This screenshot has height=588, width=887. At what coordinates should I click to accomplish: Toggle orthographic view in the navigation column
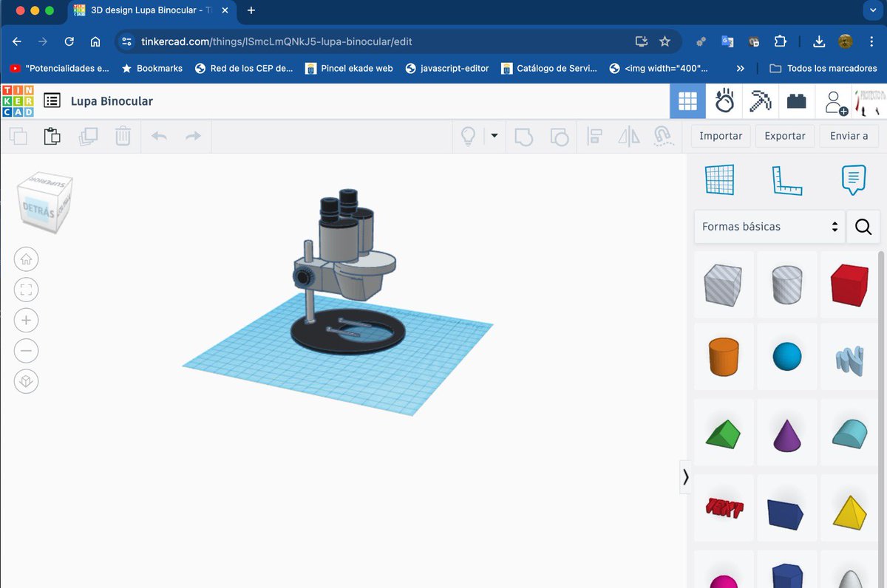pos(26,381)
